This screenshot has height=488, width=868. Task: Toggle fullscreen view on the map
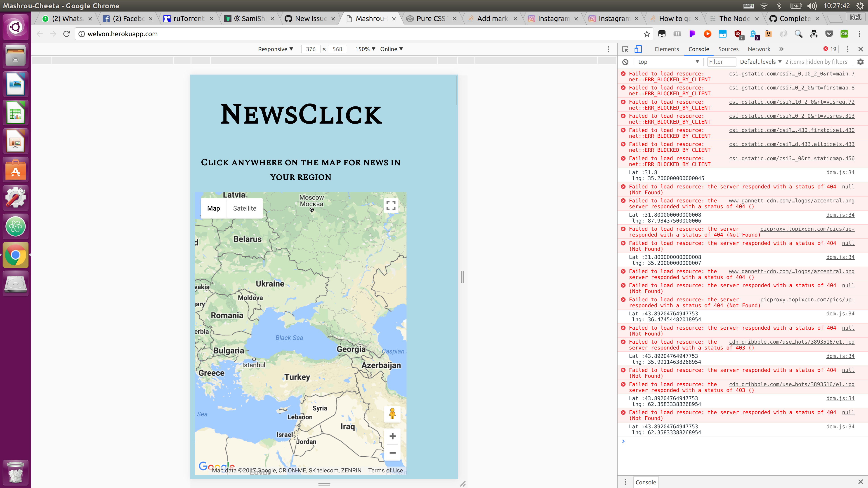[391, 205]
